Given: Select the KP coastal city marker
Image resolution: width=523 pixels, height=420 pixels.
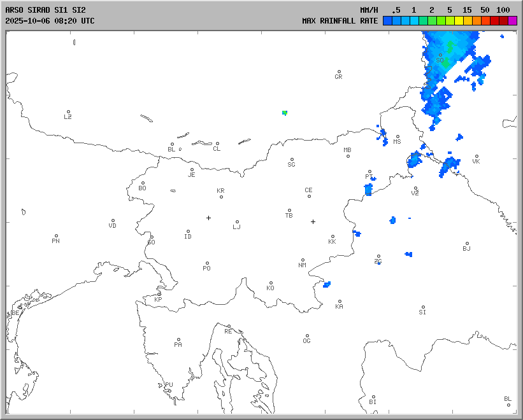Looking at the screenshot, I should (x=159, y=294).
